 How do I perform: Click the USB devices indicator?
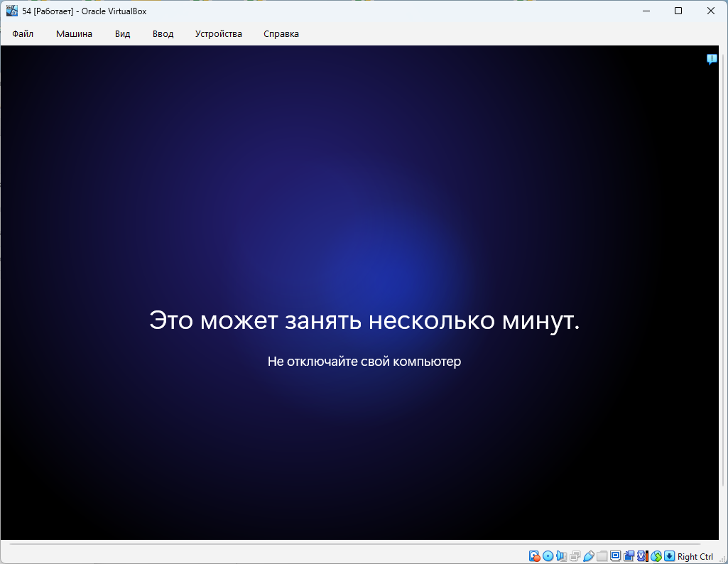588,556
